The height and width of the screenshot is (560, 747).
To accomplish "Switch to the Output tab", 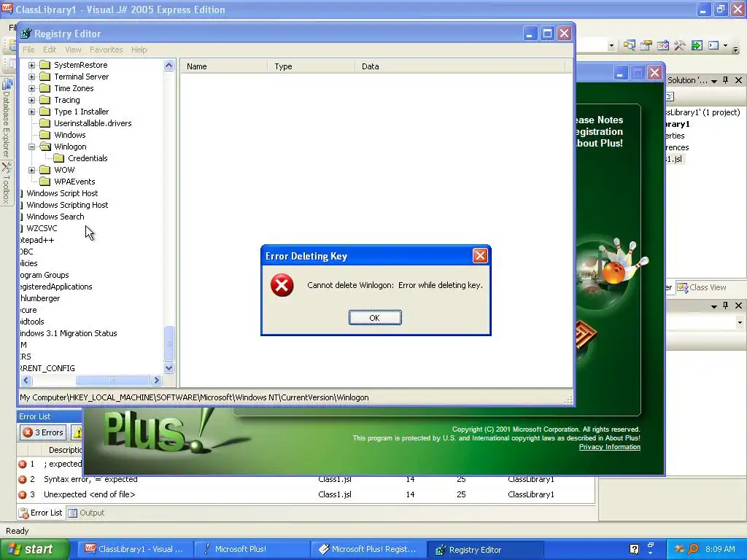I will coord(86,513).
